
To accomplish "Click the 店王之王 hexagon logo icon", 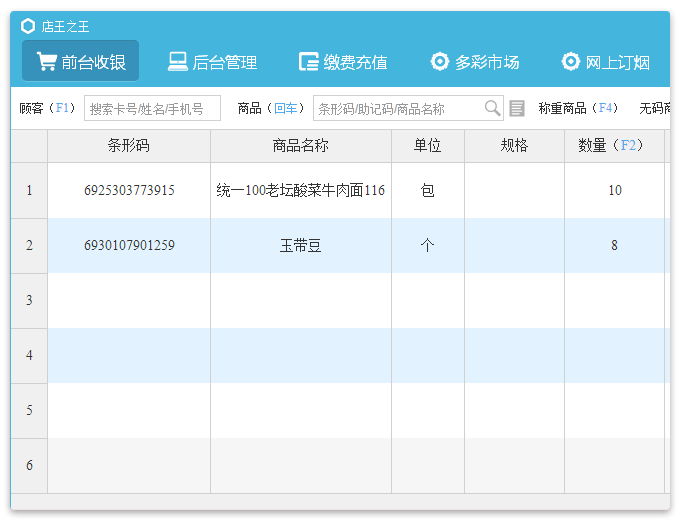I will pyautogui.click(x=28, y=26).
